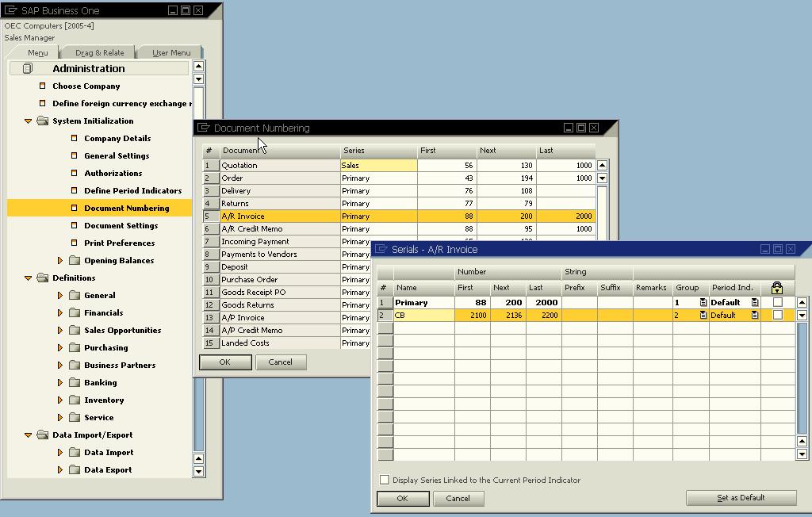Toggle lock checkbox for the Primary series
This screenshot has width=812, height=517.
tap(777, 302)
